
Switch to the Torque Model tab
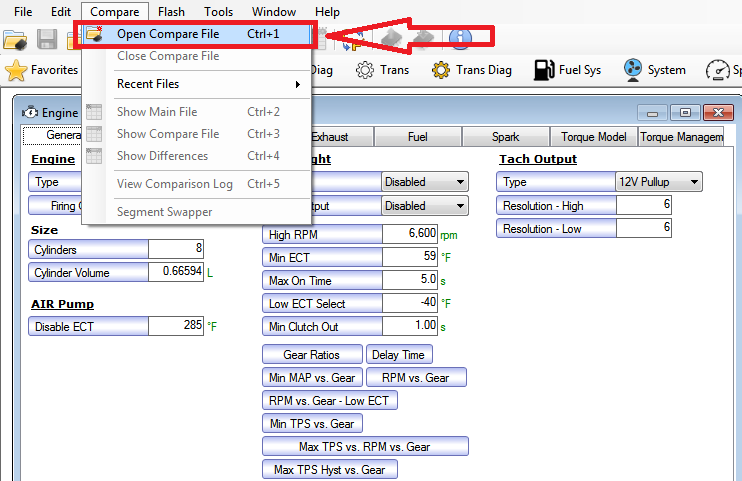point(592,137)
